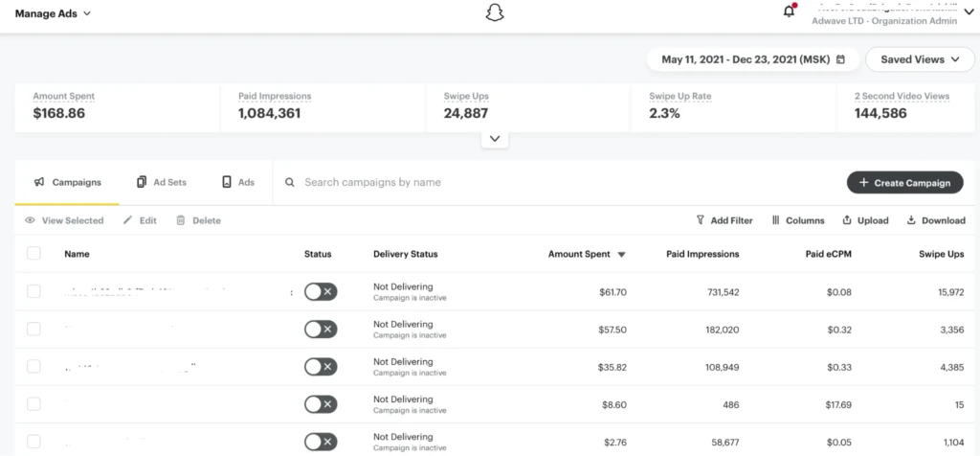Screen dimensions: 980x456
Task: Toggle status switch for the $61.70 campaign
Action: [321, 292]
